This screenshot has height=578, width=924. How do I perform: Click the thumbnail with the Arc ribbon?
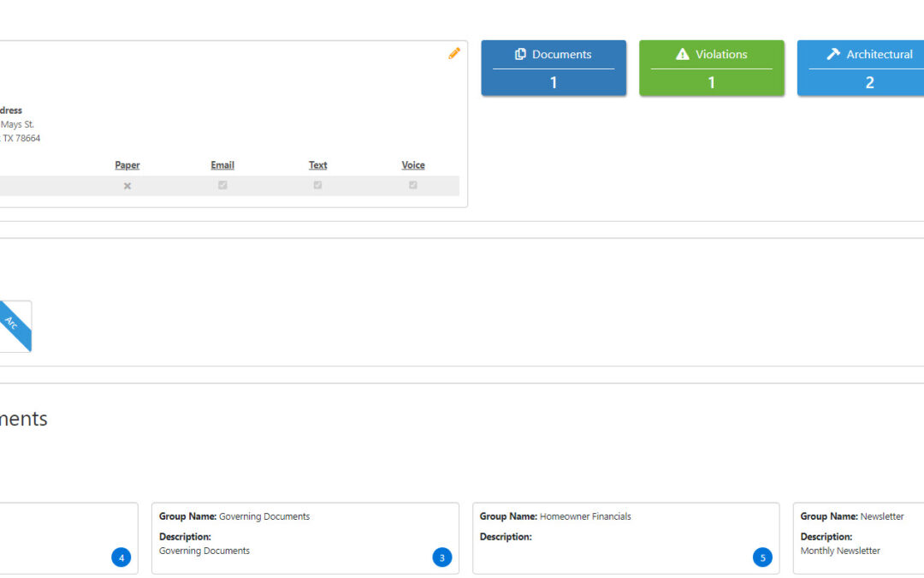pyautogui.click(x=14, y=326)
